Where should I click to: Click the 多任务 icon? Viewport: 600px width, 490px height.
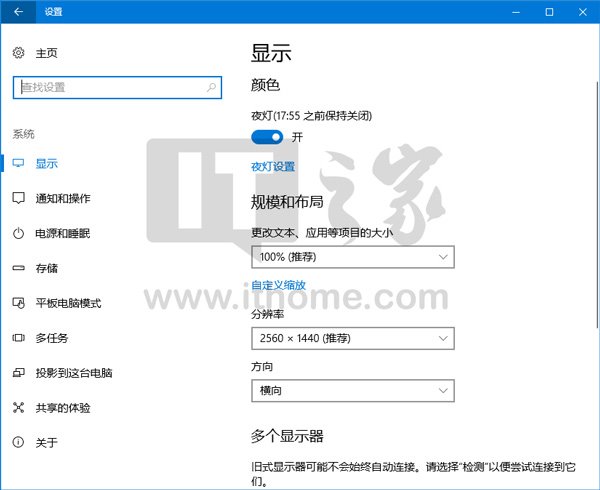coord(18,338)
